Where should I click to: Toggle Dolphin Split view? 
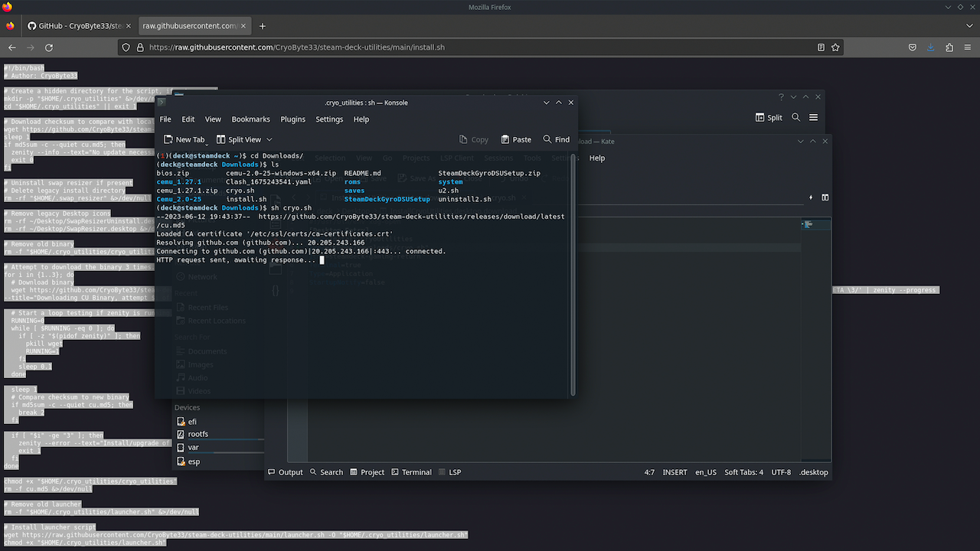pyautogui.click(x=769, y=118)
